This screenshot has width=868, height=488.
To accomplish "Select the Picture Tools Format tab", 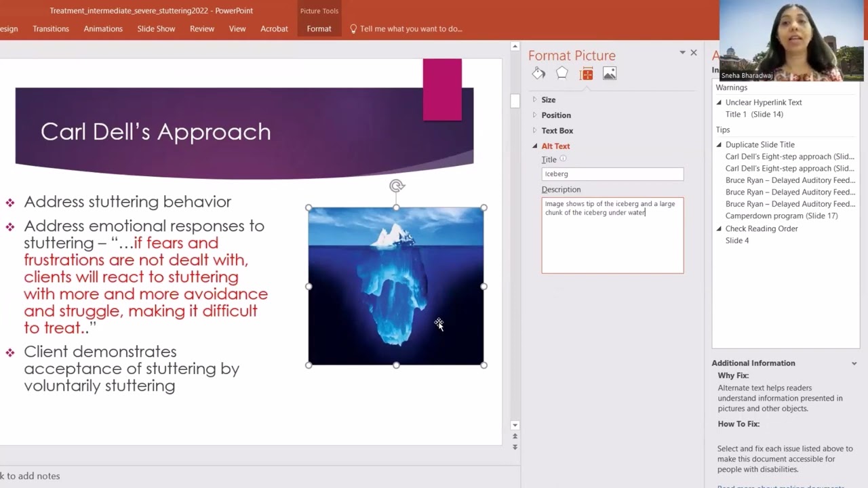I will pos(319,29).
